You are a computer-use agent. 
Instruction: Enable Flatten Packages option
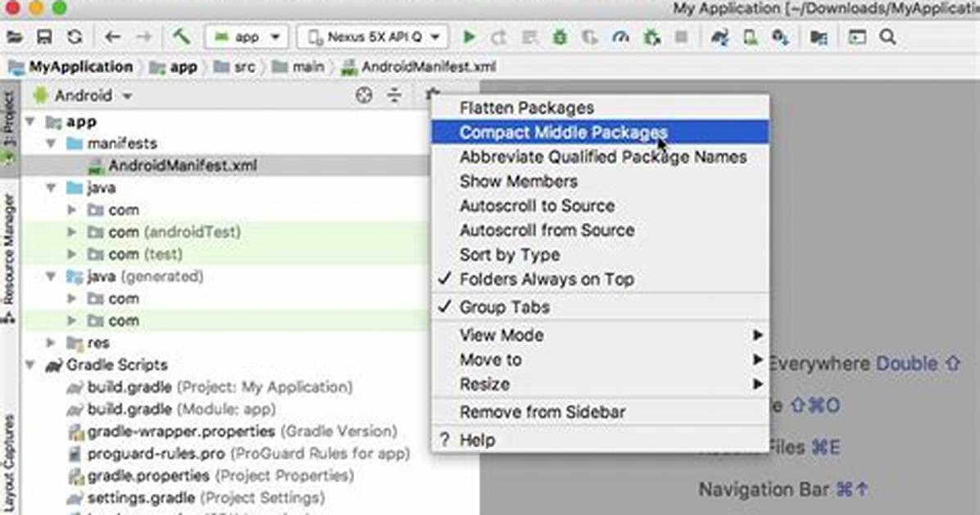click(x=600, y=107)
